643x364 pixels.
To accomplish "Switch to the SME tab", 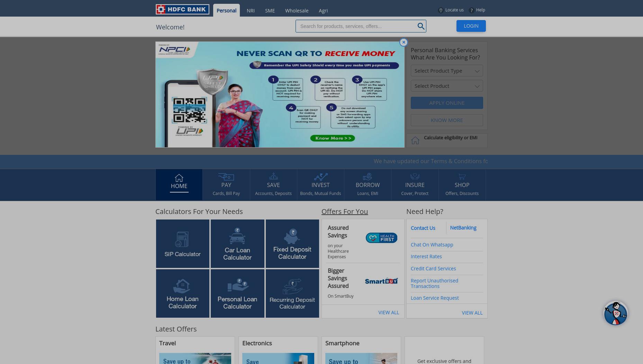I will click(x=270, y=11).
